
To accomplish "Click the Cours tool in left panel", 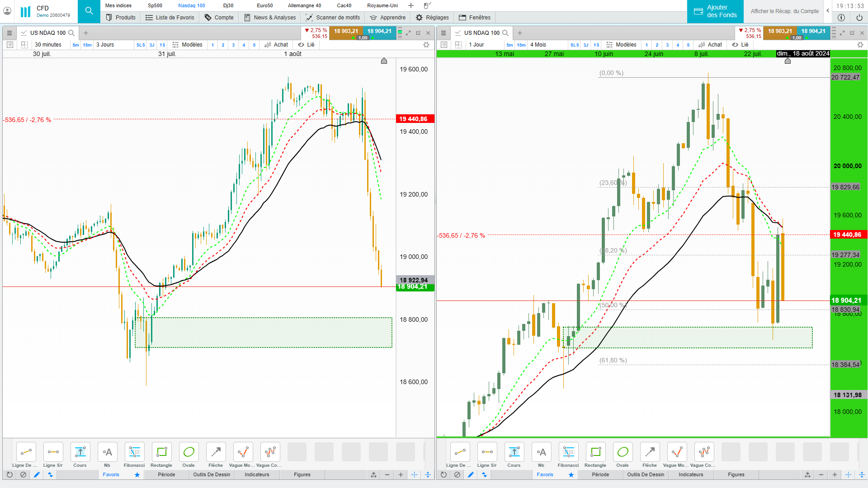I will (x=80, y=452).
